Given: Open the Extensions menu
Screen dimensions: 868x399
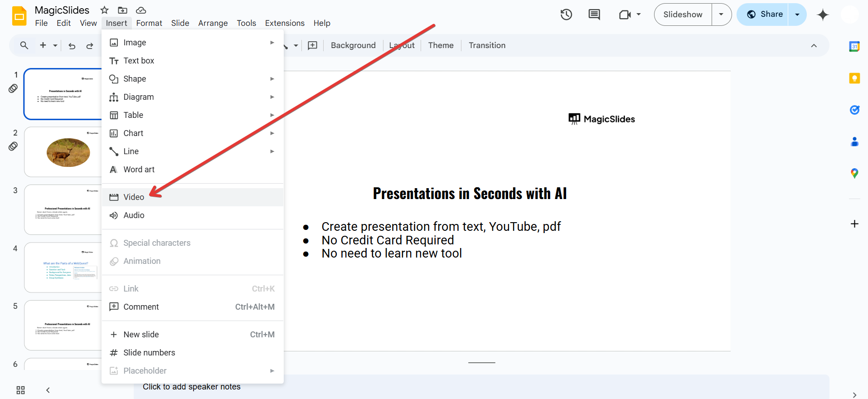Looking at the screenshot, I should coord(285,23).
